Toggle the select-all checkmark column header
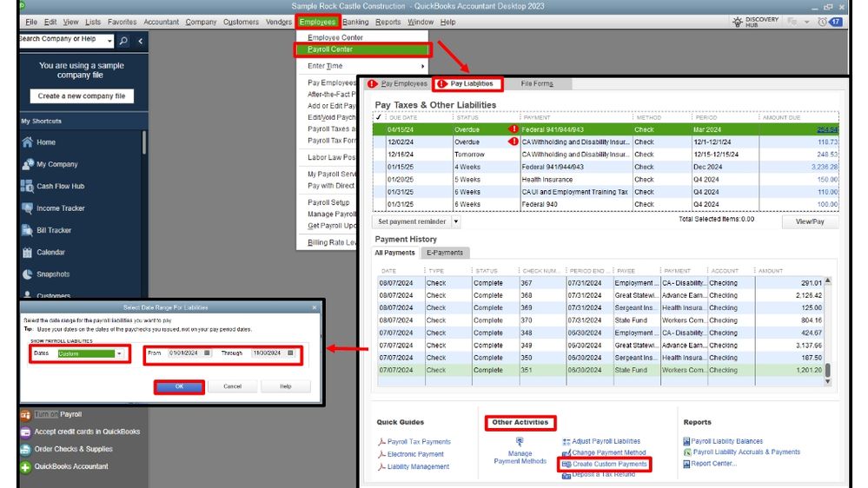The width and height of the screenshot is (868, 488). tap(379, 117)
